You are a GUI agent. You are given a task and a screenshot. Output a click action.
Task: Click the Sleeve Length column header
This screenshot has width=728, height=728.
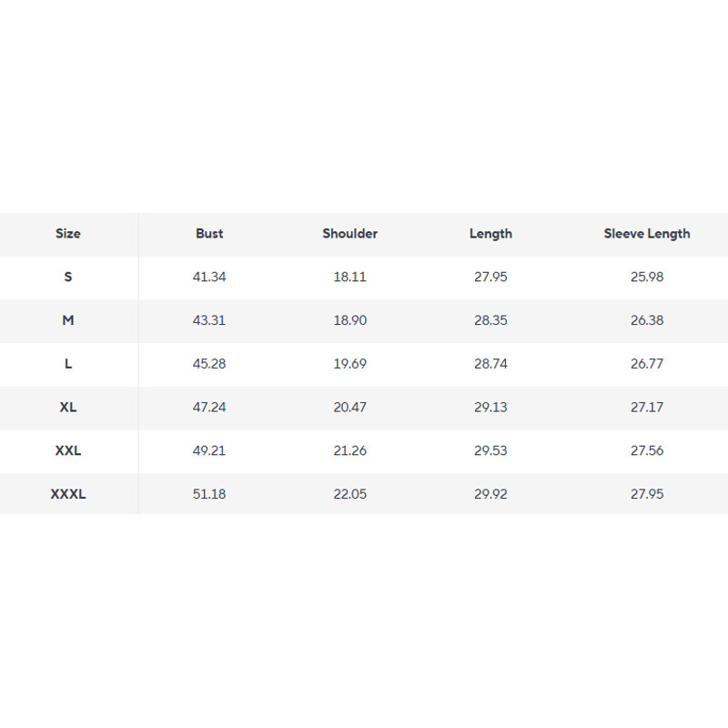coord(647,234)
